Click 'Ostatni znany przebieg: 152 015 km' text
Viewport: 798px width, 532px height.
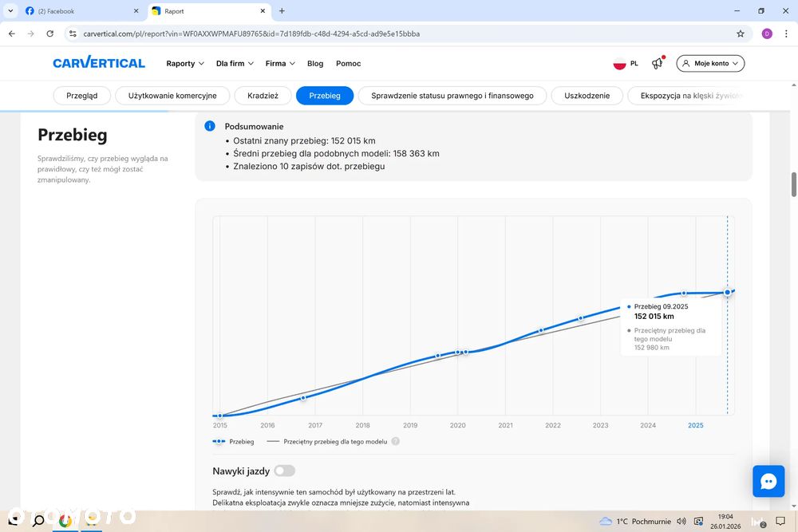(304, 141)
